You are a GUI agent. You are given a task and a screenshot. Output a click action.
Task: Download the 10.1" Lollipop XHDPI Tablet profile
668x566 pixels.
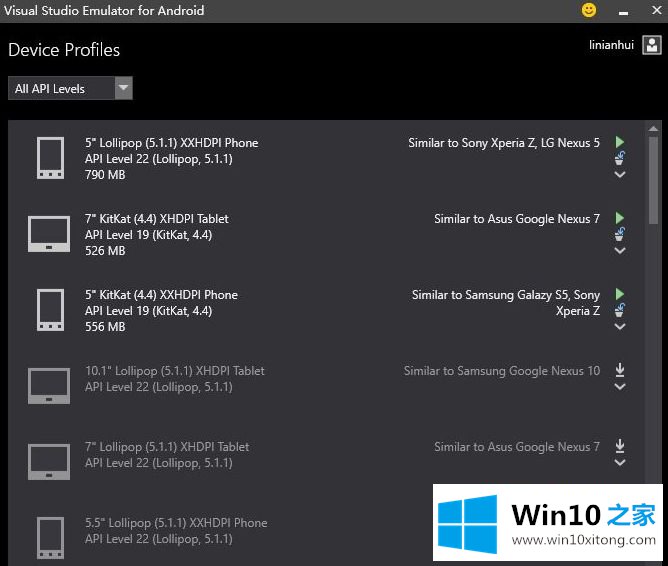point(620,370)
